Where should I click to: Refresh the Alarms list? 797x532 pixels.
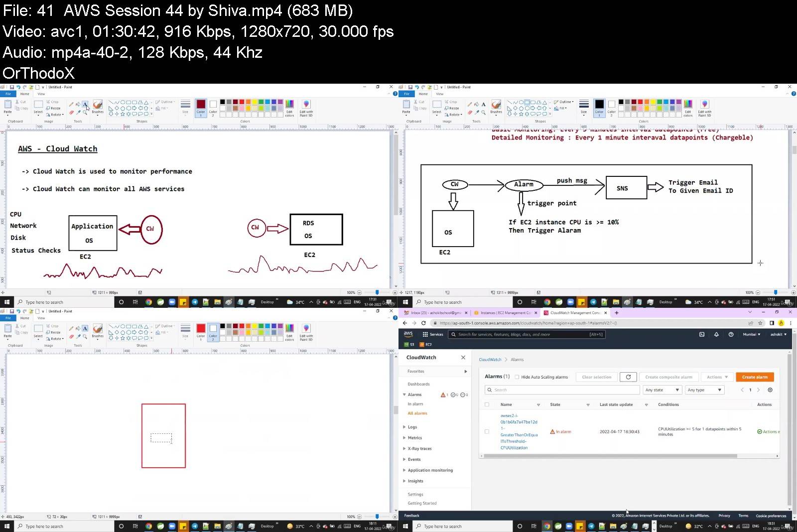(628, 377)
